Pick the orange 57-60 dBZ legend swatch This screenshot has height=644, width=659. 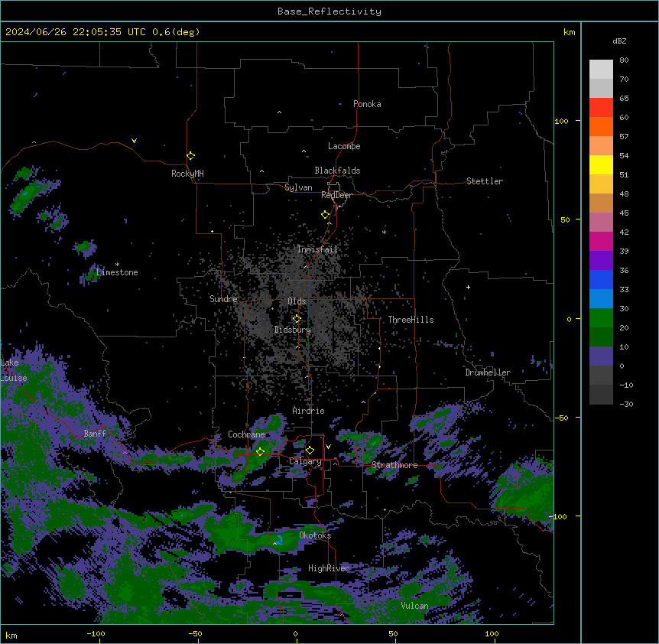tap(601, 127)
